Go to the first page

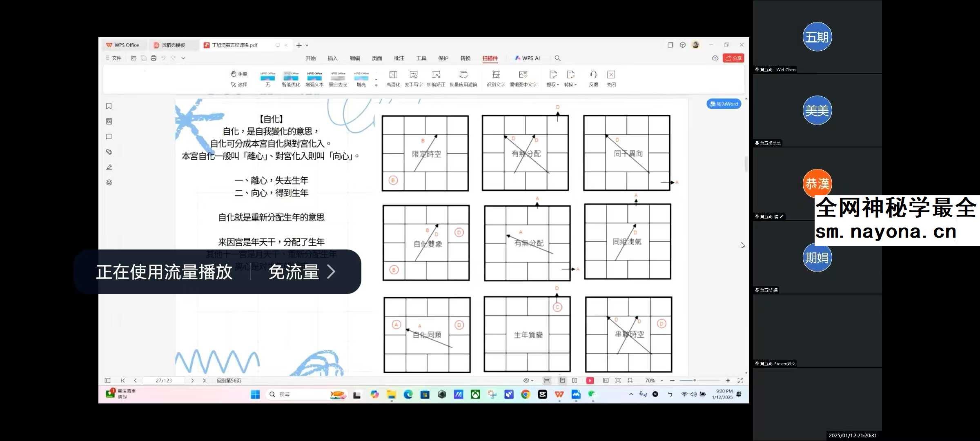[x=123, y=380]
